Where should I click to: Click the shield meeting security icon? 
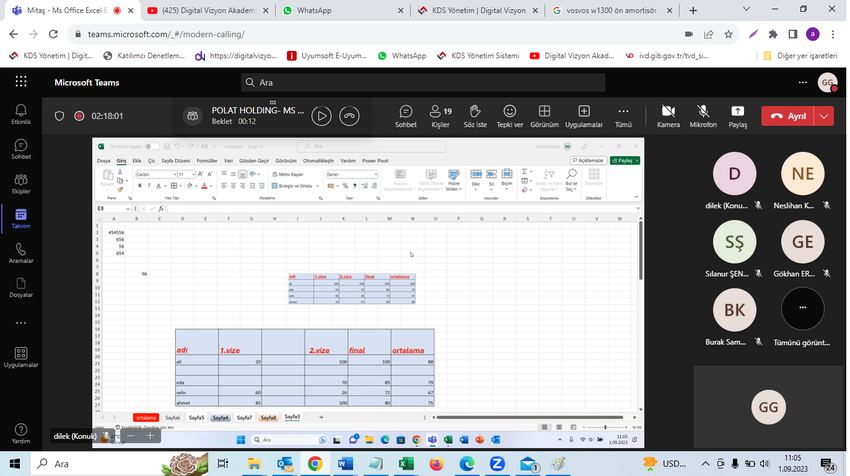pos(60,116)
